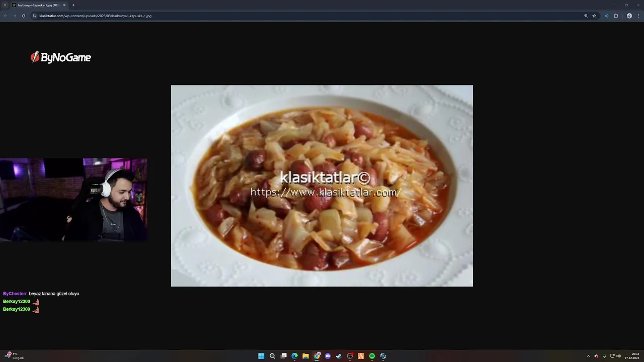Click the chat message 'beyaz lahana güzel oluyo'
The width and height of the screenshot is (644, 362).
coord(54,294)
